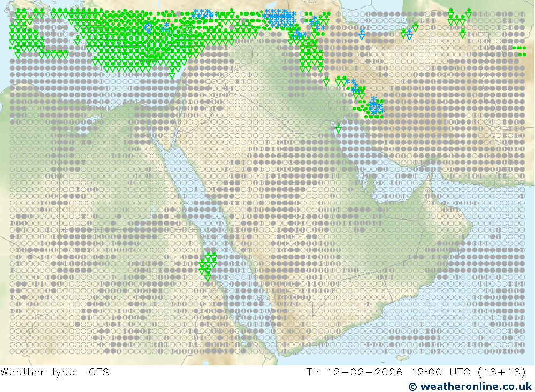Select the 'Weather type GFS' caption text
This screenshot has width=535, height=392.
point(55,372)
